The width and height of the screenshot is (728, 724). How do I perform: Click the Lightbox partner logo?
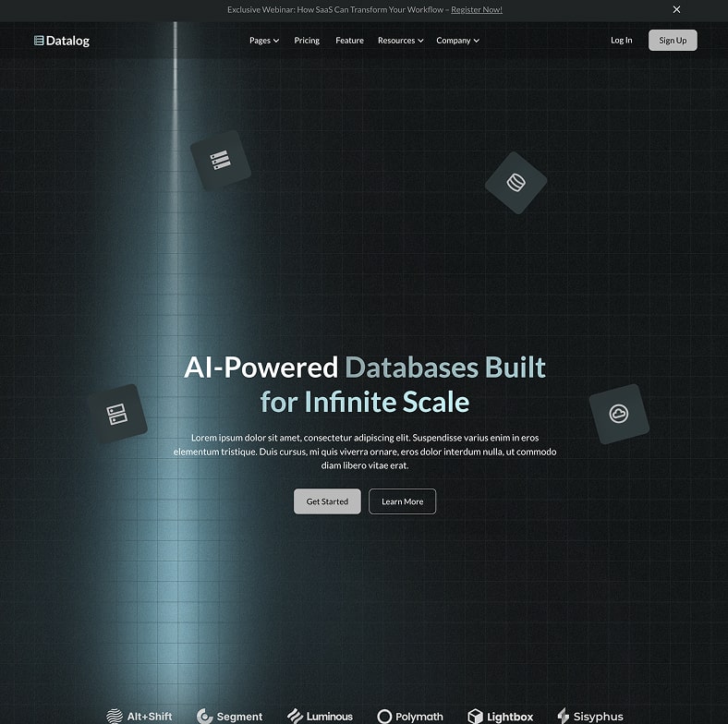coord(500,716)
